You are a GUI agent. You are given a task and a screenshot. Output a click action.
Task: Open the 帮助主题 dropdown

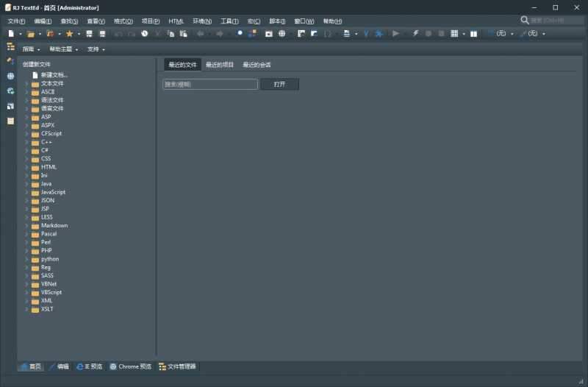[64, 49]
